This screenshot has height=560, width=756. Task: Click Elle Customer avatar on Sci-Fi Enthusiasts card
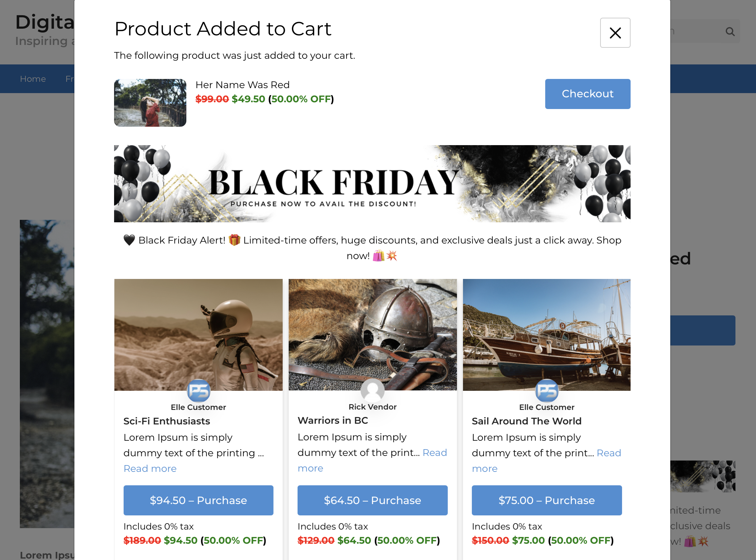coord(199,390)
